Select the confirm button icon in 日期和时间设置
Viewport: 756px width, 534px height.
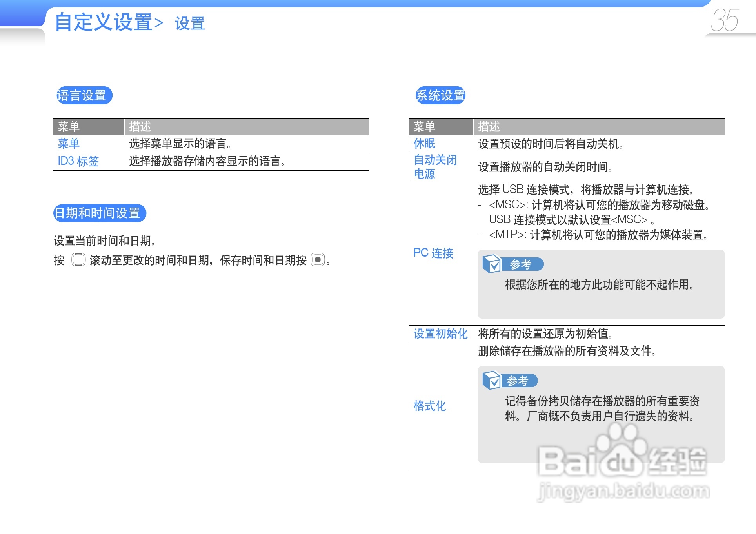coord(317,260)
